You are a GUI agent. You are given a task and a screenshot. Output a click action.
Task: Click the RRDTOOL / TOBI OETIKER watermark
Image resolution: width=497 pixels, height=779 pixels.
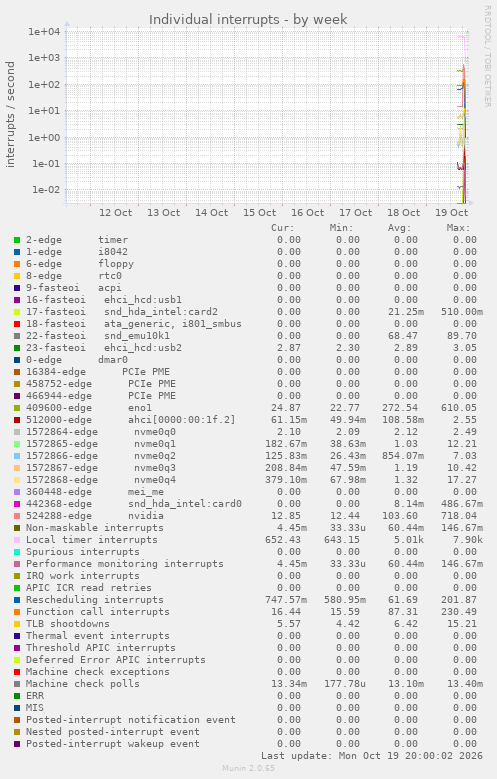pos(488,56)
